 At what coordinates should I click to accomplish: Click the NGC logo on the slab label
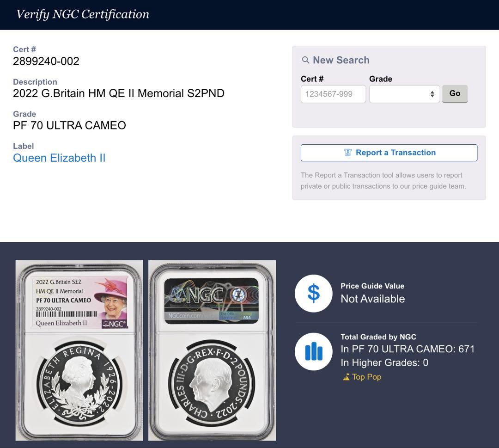pyautogui.click(x=114, y=324)
